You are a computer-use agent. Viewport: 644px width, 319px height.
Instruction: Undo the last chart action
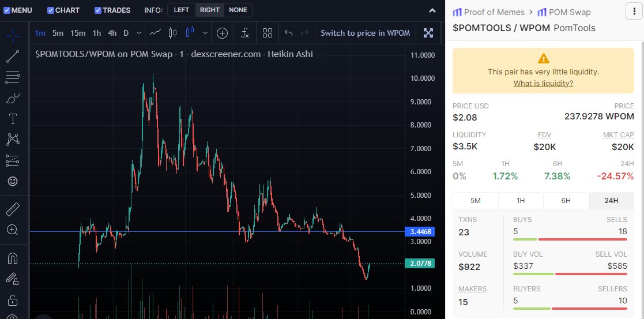[289, 33]
